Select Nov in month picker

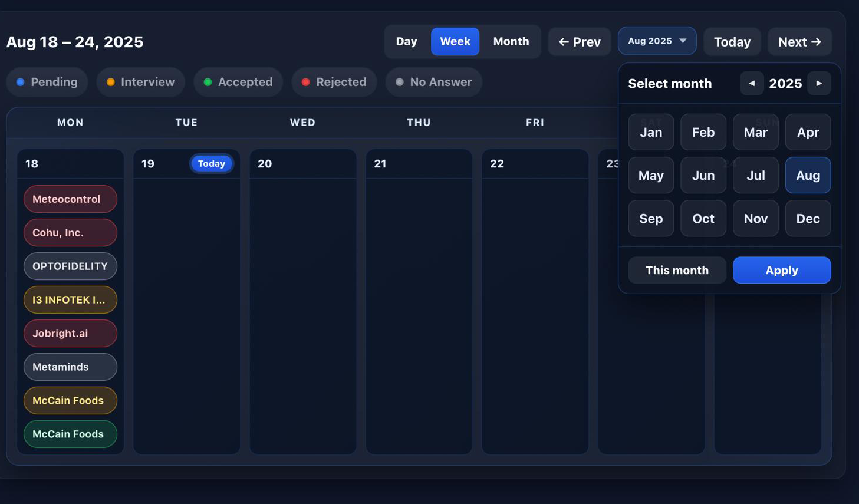tap(756, 218)
